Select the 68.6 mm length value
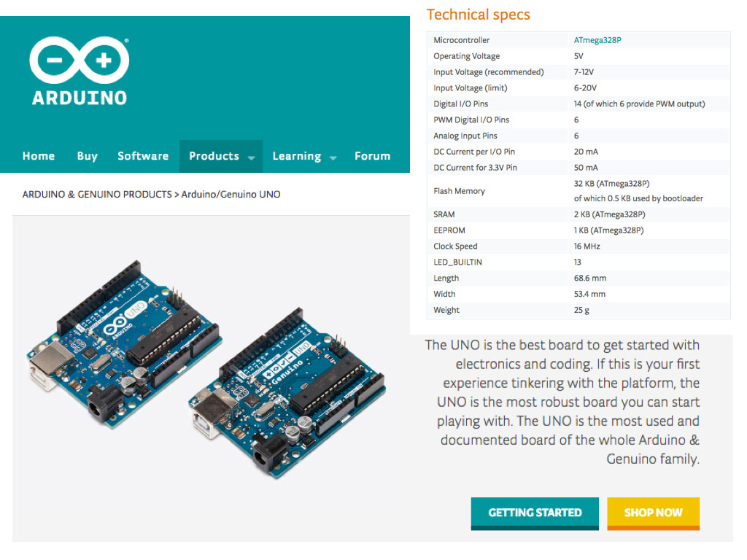The width and height of the screenshot is (747, 560). (589, 278)
